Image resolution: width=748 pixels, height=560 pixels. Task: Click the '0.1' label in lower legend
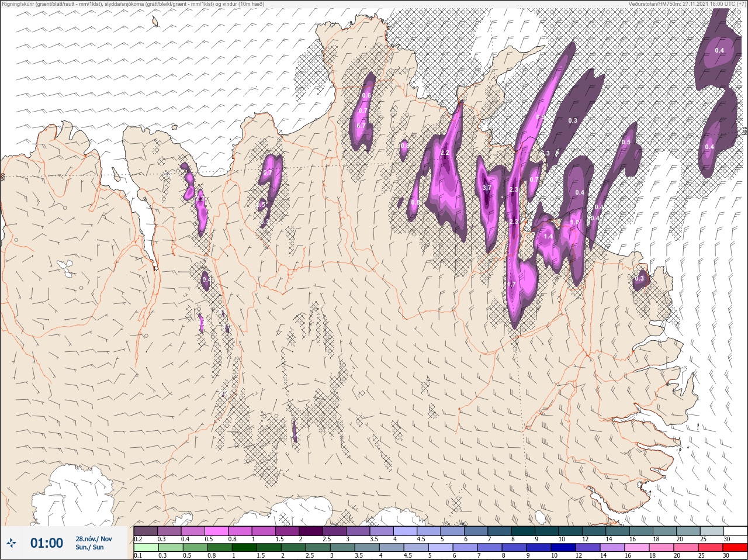138,556
